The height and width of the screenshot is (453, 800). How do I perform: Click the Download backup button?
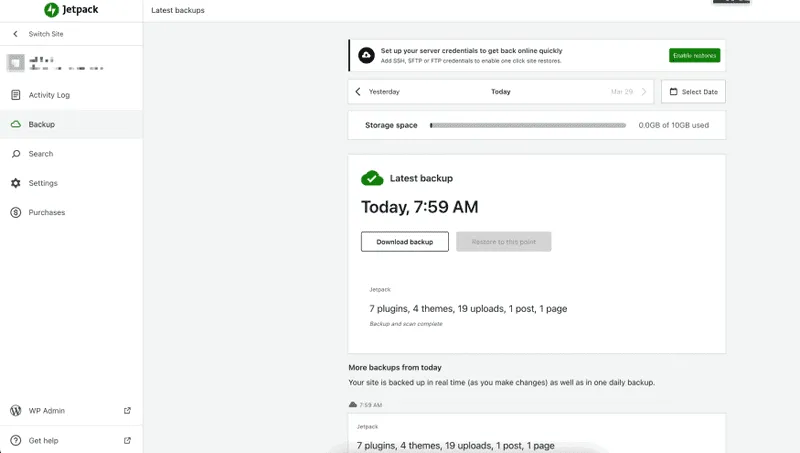click(x=405, y=242)
